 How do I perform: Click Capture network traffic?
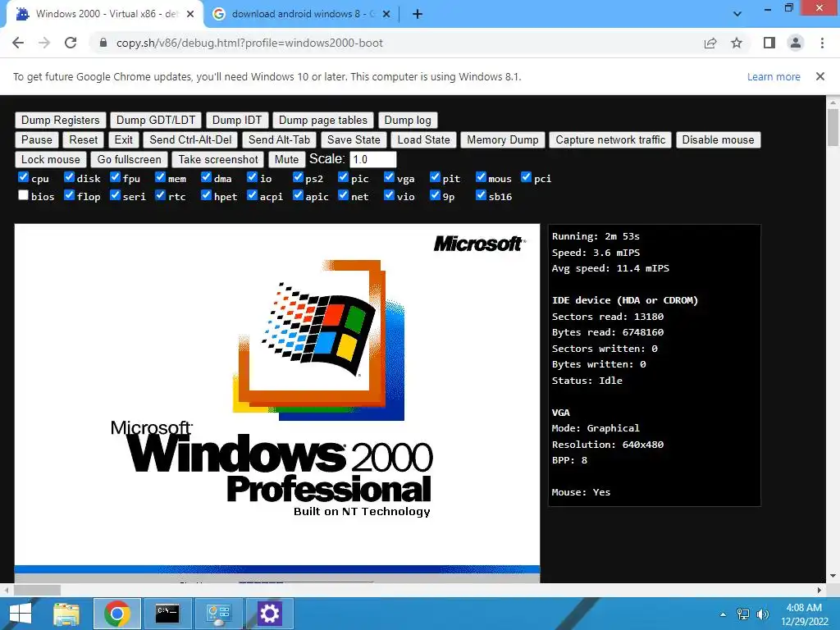click(x=610, y=139)
